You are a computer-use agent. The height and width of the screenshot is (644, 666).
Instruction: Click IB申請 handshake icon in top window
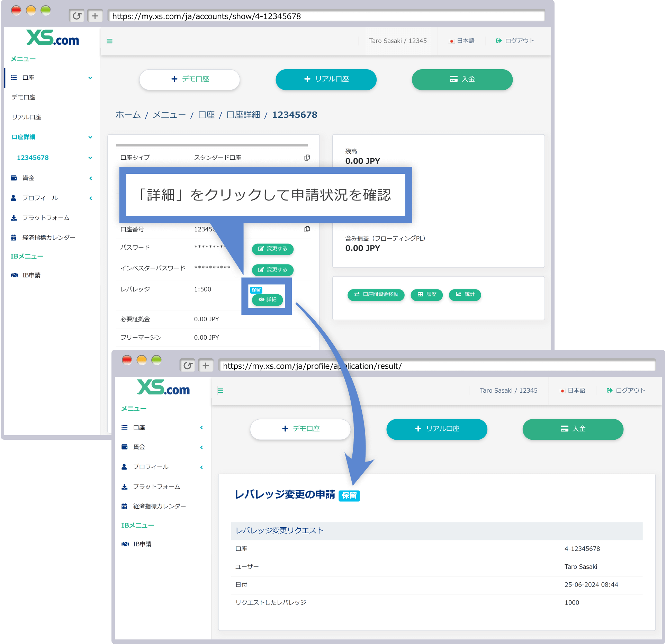15,275
